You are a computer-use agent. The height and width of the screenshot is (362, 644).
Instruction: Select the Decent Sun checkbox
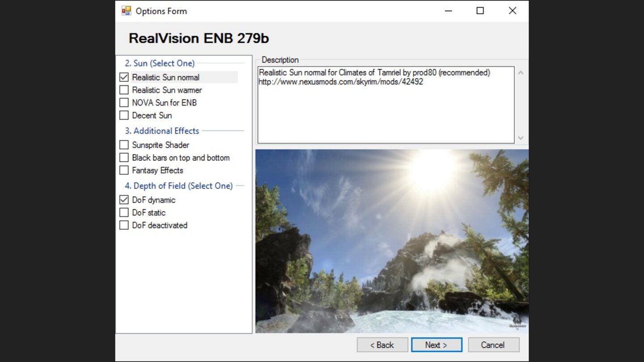coord(124,115)
